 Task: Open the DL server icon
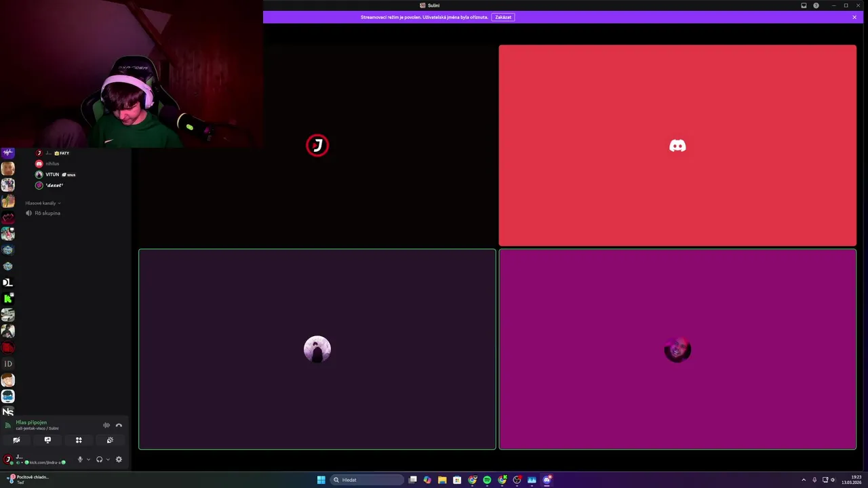pos(8,282)
